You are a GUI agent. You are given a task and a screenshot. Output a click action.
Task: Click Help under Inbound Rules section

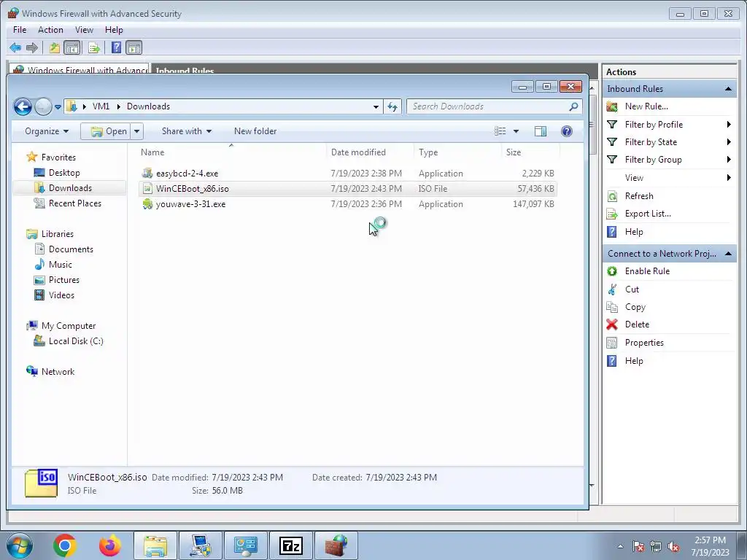pos(634,232)
